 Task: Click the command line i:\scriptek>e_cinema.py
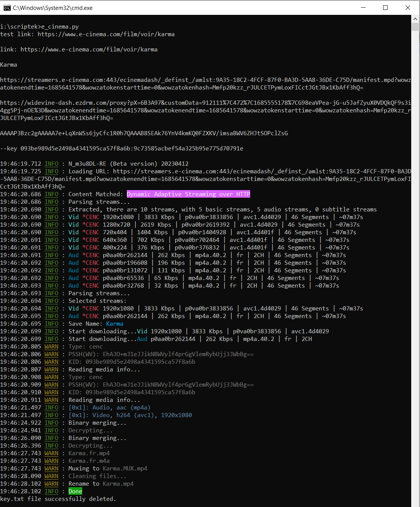point(40,27)
